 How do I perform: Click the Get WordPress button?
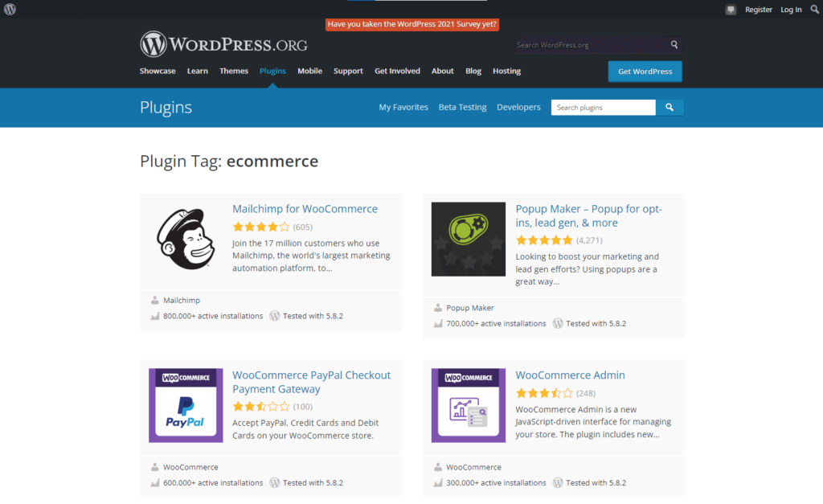tap(645, 71)
